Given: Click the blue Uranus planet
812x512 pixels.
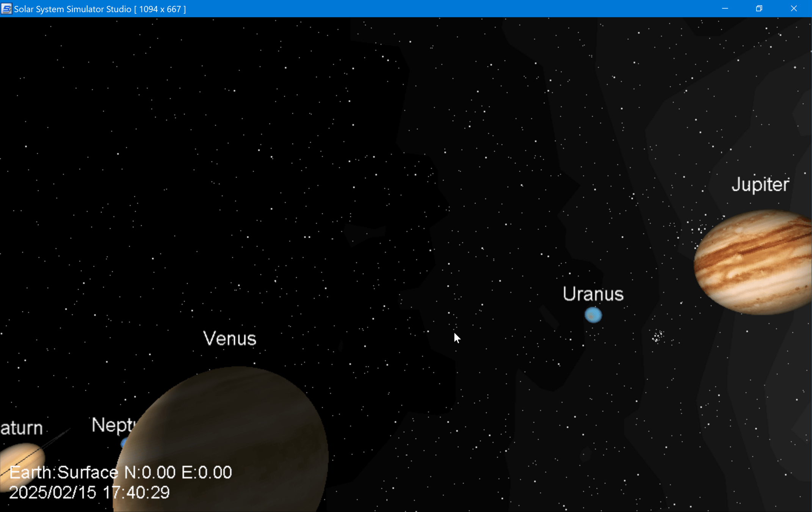Looking at the screenshot, I should pyautogui.click(x=593, y=315).
